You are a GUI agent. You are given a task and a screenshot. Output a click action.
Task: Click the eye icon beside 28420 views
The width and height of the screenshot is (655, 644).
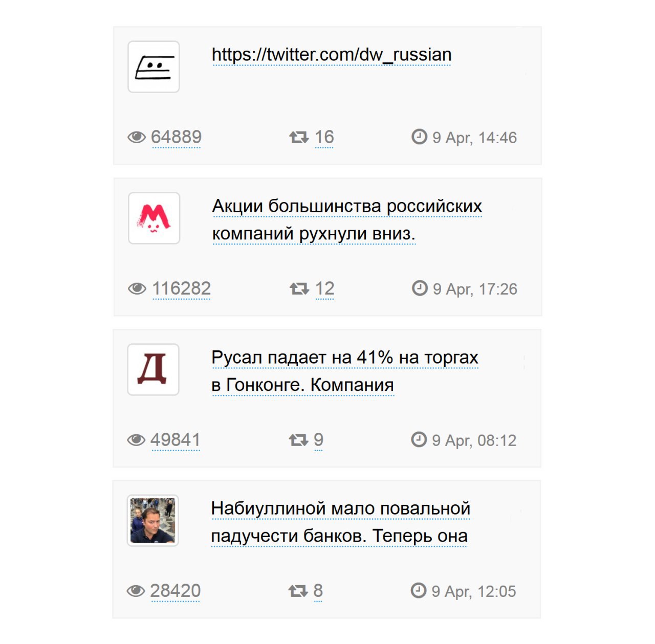pyautogui.click(x=136, y=591)
